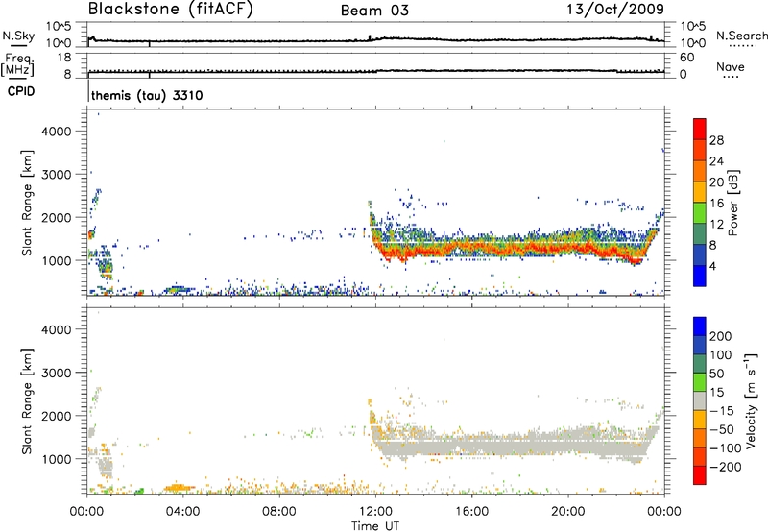
Task: Click the 'N.Search' legend label
Action: pos(742,36)
